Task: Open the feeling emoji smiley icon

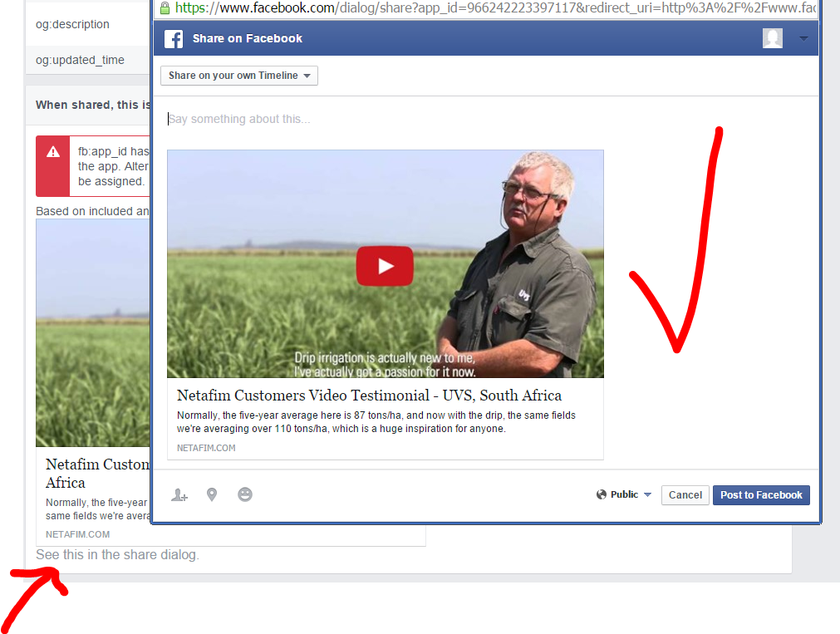Action: 245,494
